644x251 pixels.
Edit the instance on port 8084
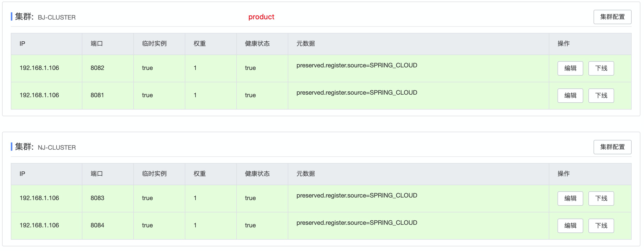click(x=570, y=226)
